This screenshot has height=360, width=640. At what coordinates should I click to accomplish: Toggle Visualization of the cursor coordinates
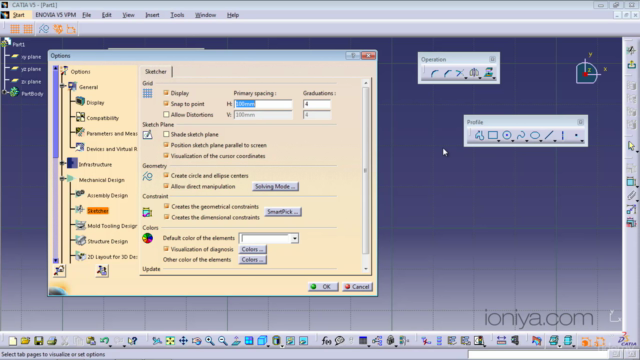pyautogui.click(x=166, y=156)
